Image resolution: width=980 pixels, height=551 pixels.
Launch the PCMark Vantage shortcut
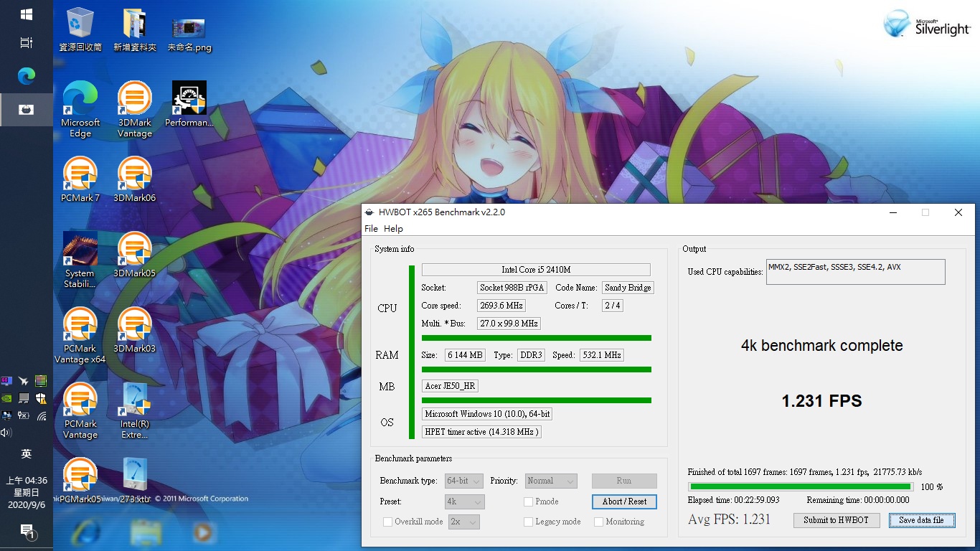coord(80,411)
